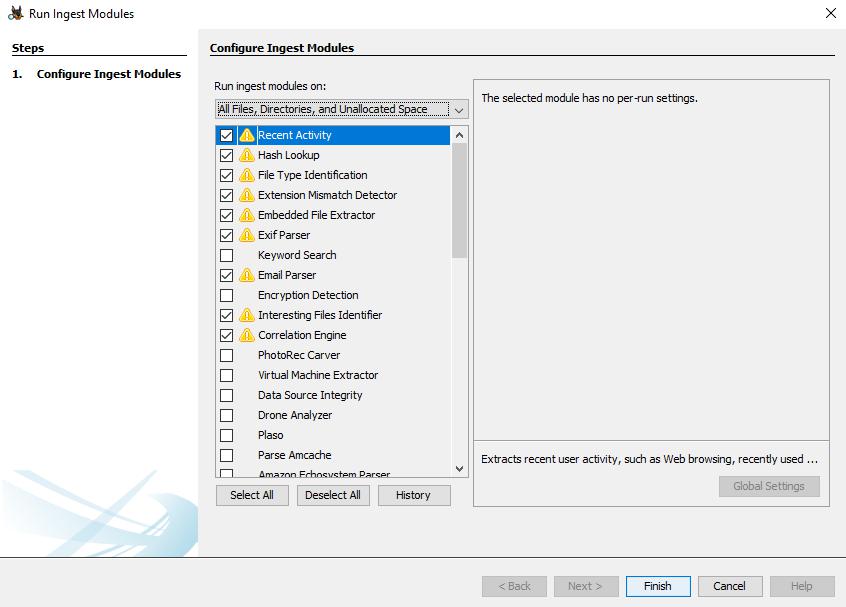Click the warning icon beside Recent Activity
The image size is (846, 607).
tap(246, 135)
